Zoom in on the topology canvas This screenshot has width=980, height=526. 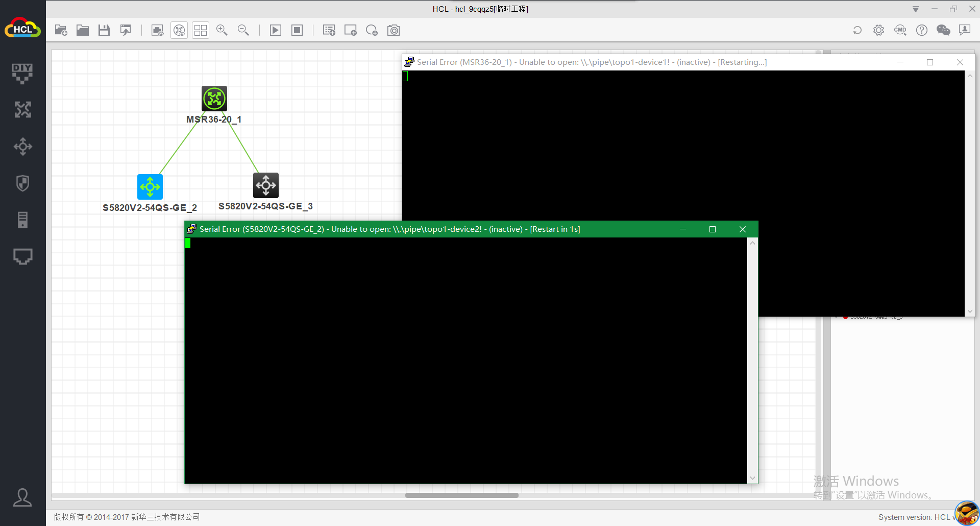222,30
